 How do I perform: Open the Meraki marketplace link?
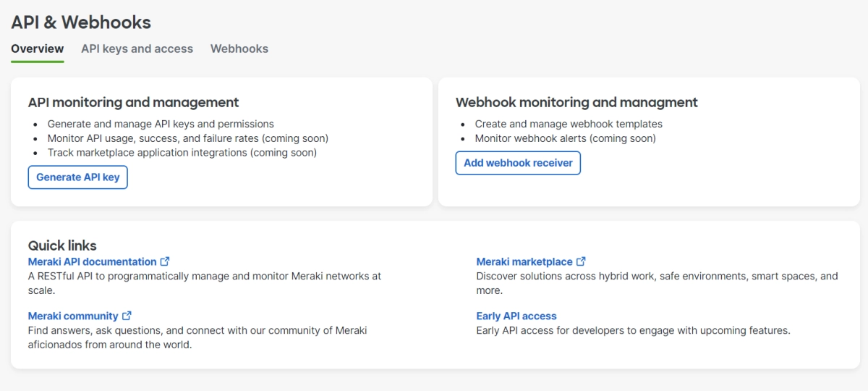tap(524, 261)
